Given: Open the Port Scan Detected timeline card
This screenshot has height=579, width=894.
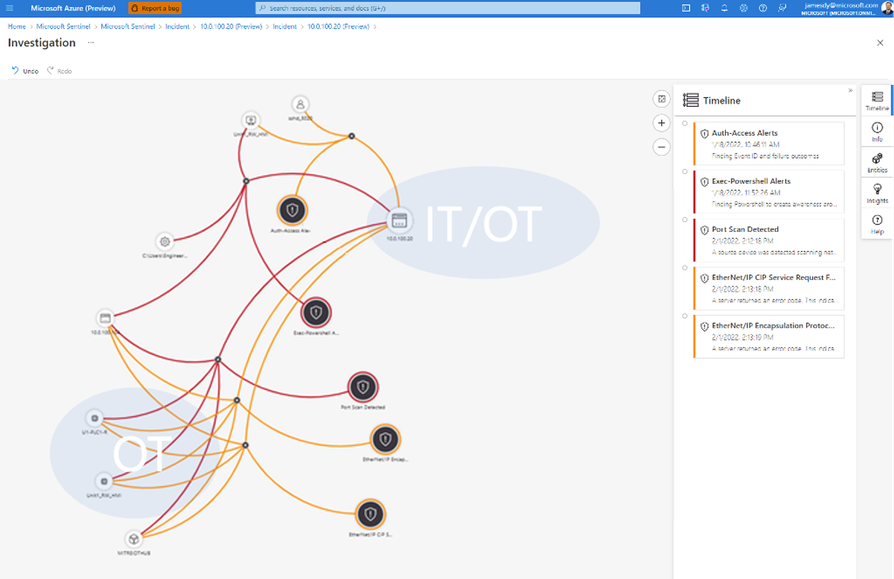Looking at the screenshot, I should pyautogui.click(x=769, y=240).
